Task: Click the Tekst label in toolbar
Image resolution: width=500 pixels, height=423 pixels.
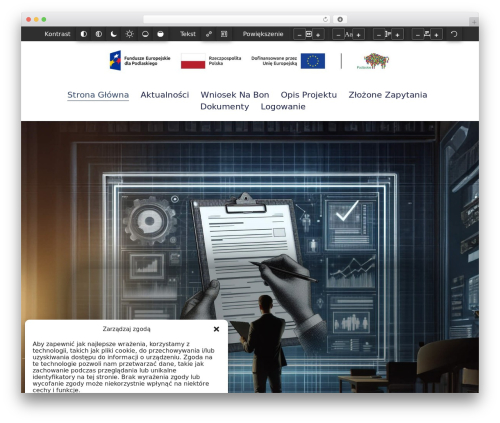Action: pyautogui.click(x=188, y=34)
